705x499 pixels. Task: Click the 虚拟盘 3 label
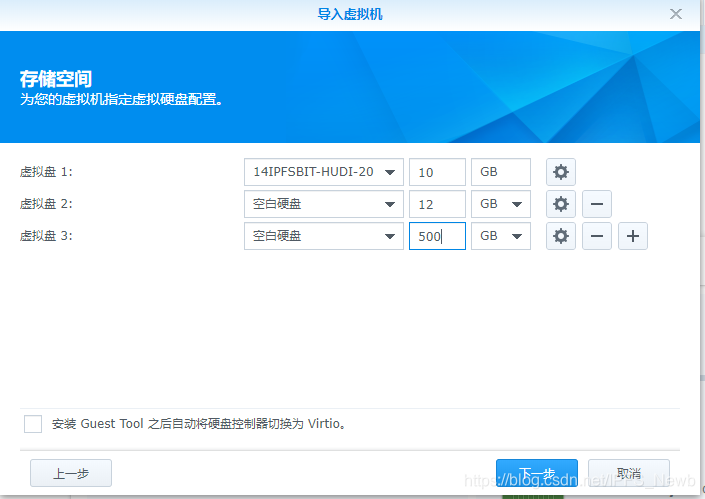[x=46, y=236]
